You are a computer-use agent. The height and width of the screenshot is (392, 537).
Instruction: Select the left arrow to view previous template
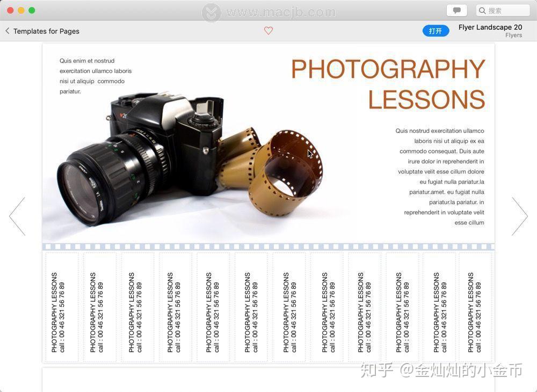18,215
